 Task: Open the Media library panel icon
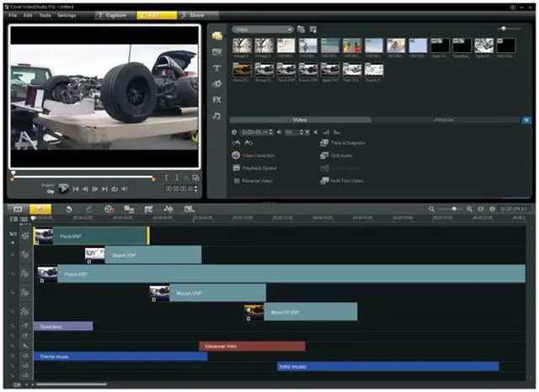pos(217,35)
